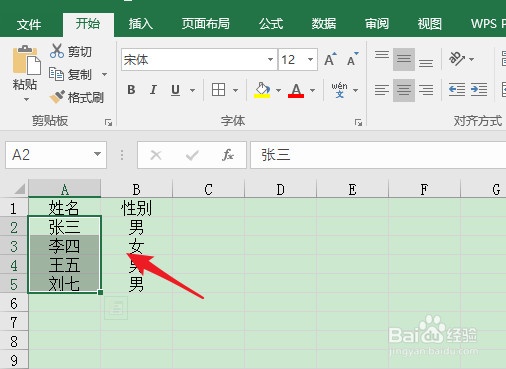Expand borders dropdown arrow
Viewport: 506px width, 369px height.
click(235, 90)
